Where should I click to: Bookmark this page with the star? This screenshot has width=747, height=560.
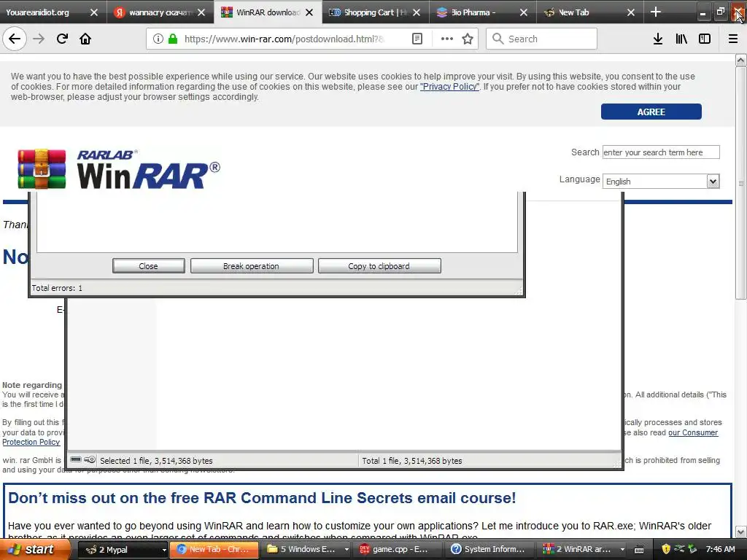(468, 39)
